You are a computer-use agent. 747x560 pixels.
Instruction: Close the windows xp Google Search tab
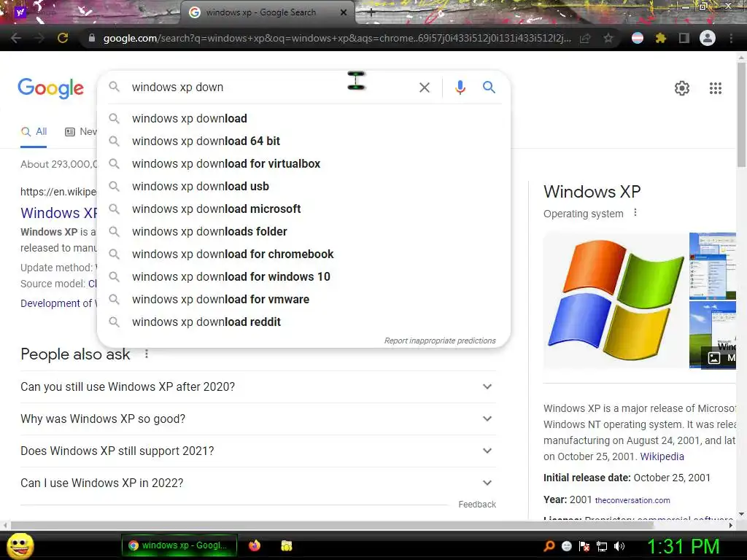(344, 12)
